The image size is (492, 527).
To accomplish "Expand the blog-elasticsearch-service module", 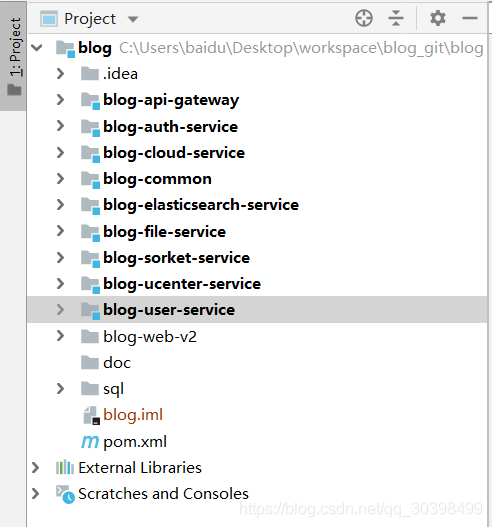I will click(60, 205).
